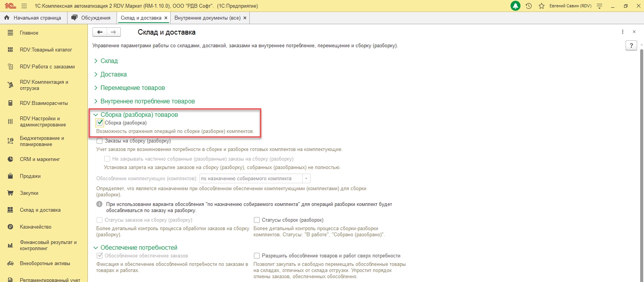The width and height of the screenshot is (644, 282).
Task: Show the history clock icon
Action: point(529,6)
